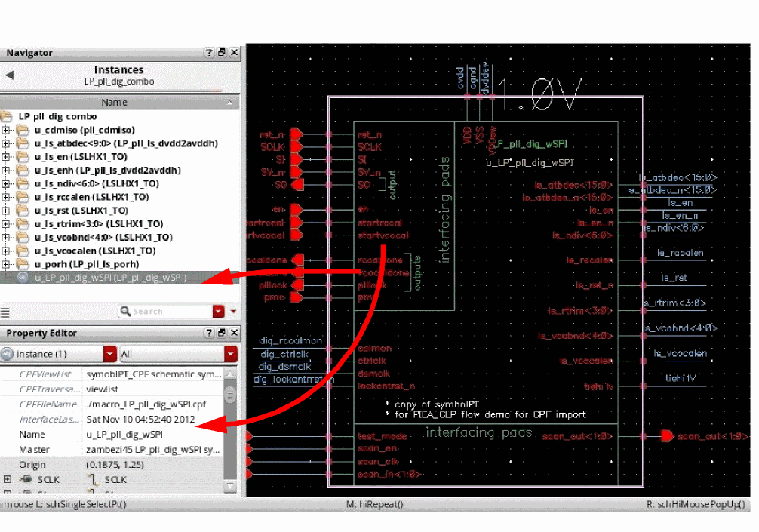
Task: Select the SI input pin symbol
Action: pyautogui.click(x=297, y=159)
